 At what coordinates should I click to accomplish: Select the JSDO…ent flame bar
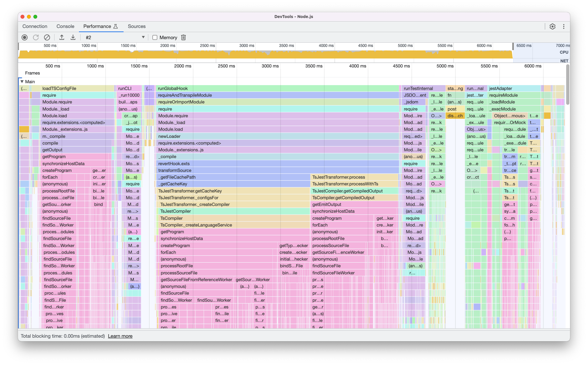tap(415, 95)
